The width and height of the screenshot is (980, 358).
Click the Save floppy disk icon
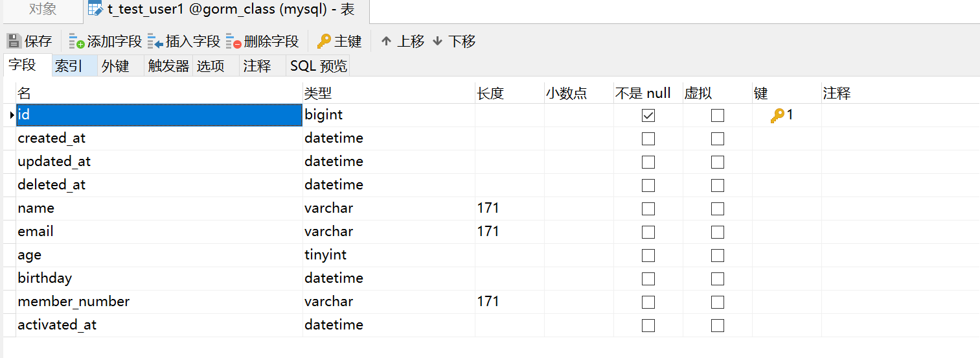click(14, 42)
